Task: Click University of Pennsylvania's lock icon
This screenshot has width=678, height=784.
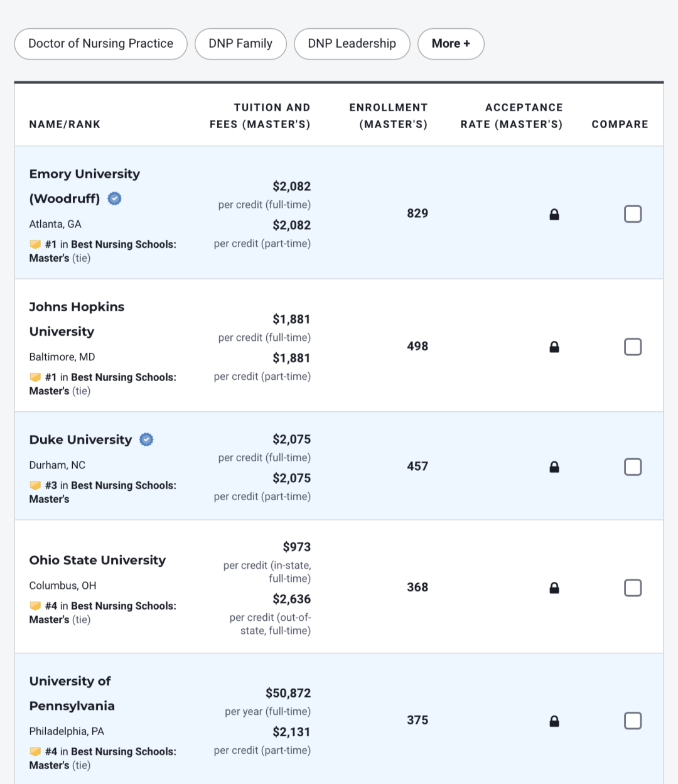Action: click(x=554, y=721)
